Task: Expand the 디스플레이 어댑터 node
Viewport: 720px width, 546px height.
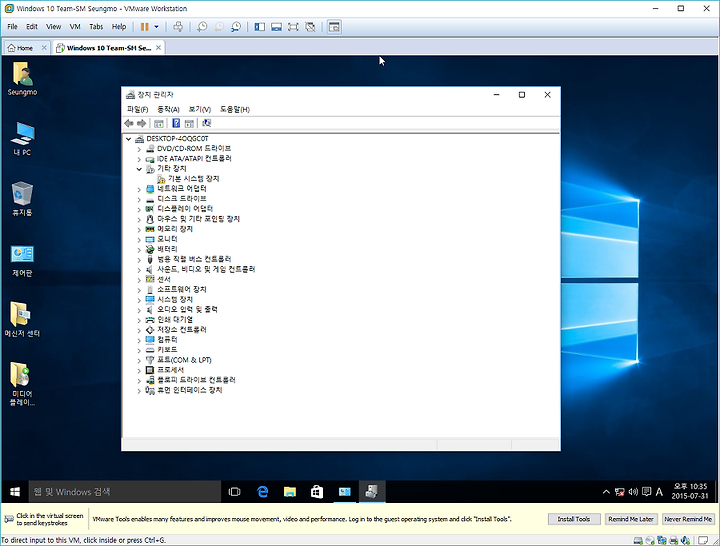Action: (x=139, y=209)
